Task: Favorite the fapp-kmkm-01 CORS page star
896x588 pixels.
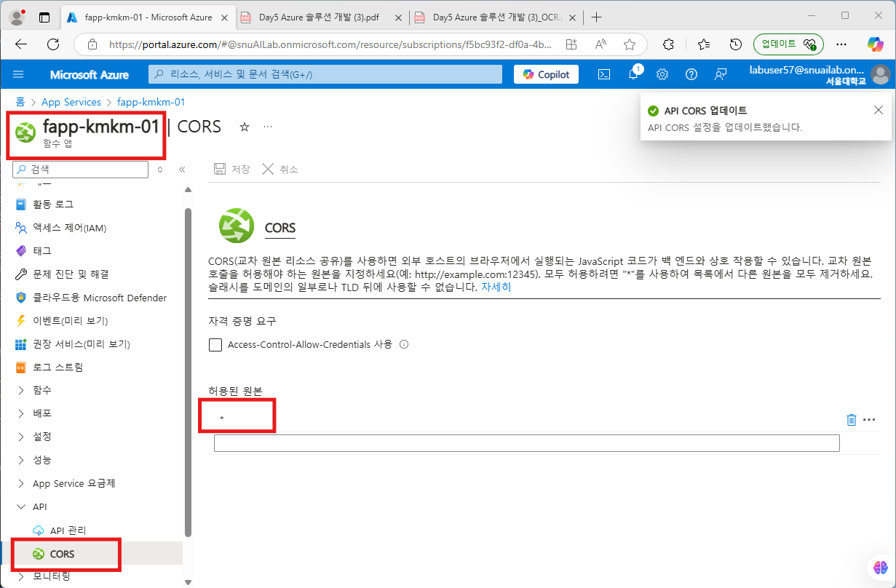Action: pyautogui.click(x=245, y=127)
